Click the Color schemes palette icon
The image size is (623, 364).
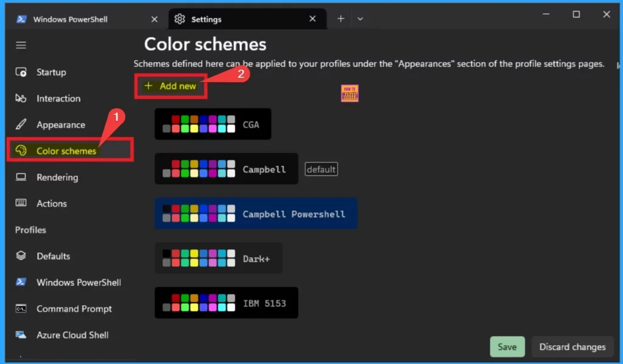21,151
